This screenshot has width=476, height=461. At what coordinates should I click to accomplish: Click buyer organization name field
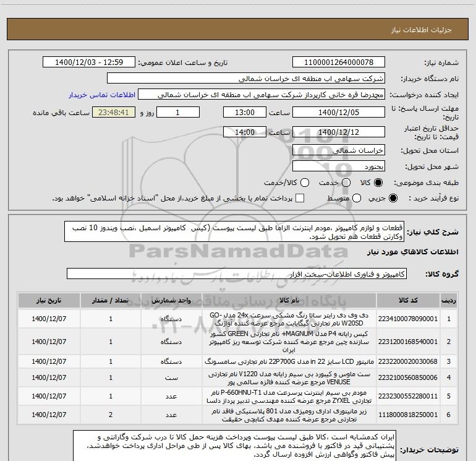(246, 79)
